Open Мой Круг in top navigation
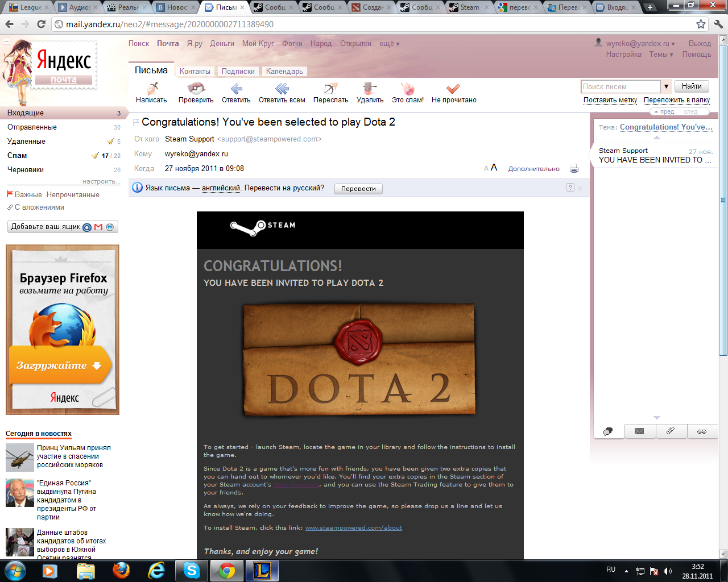728x582 pixels. tap(258, 44)
